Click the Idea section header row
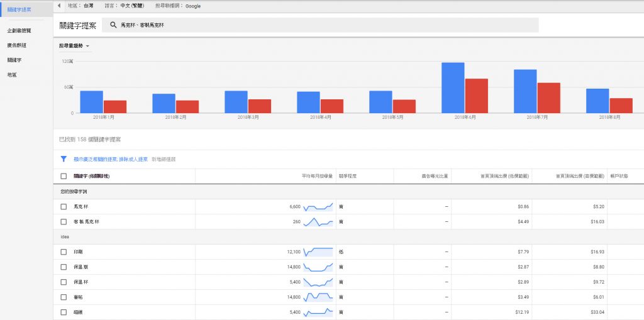 pyautogui.click(x=348, y=237)
